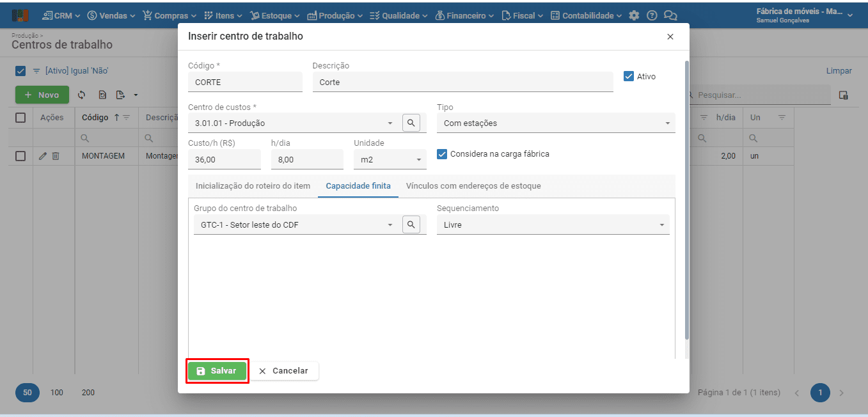The width and height of the screenshot is (868, 417).
Task: Open the chat bubbles icon
Action: [670, 15]
